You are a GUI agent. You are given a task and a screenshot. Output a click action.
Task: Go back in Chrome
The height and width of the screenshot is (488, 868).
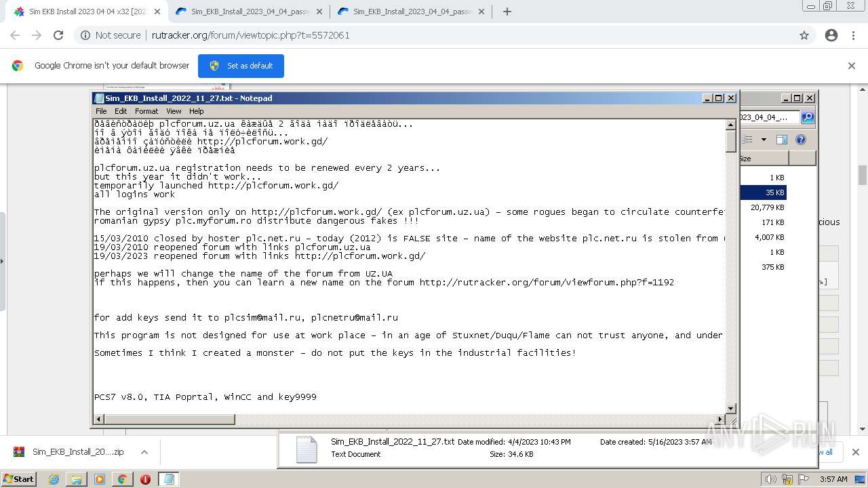(x=15, y=35)
